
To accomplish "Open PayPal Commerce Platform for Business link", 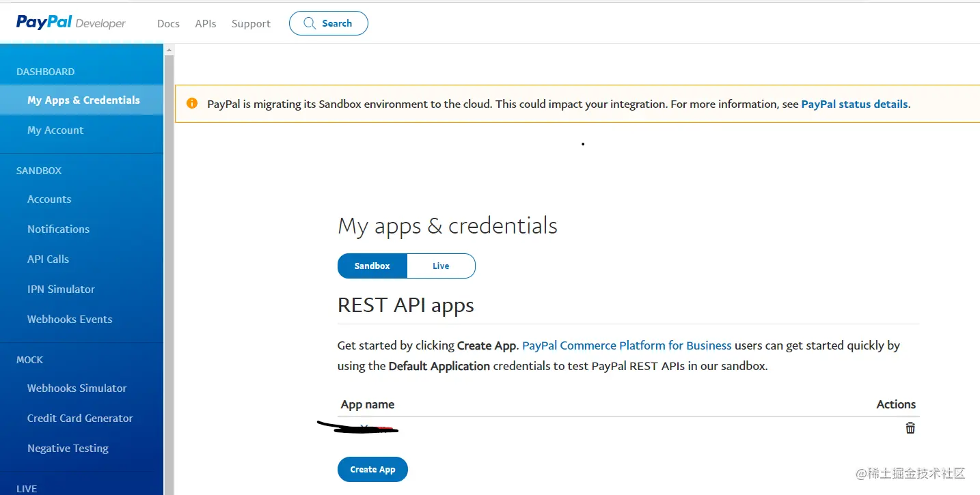I will click(627, 345).
